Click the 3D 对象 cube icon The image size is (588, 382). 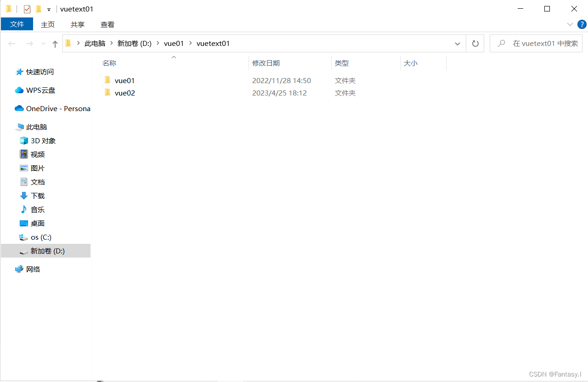[24, 140]
